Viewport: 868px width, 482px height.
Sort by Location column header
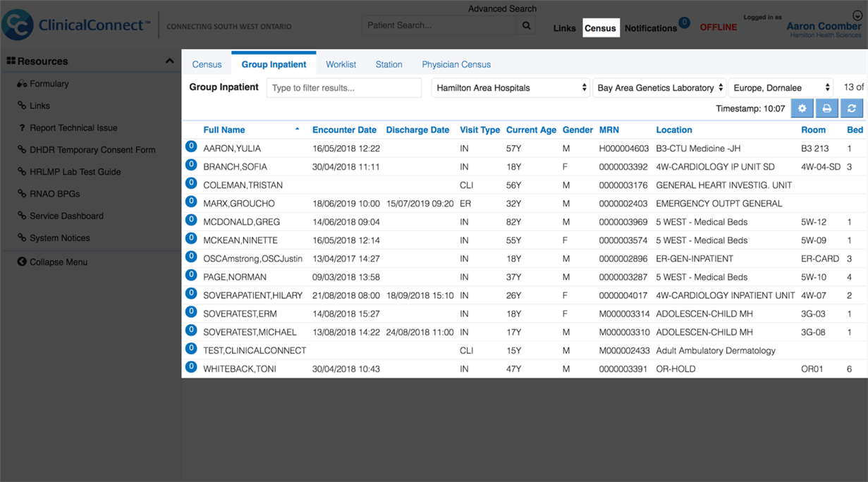674,130
